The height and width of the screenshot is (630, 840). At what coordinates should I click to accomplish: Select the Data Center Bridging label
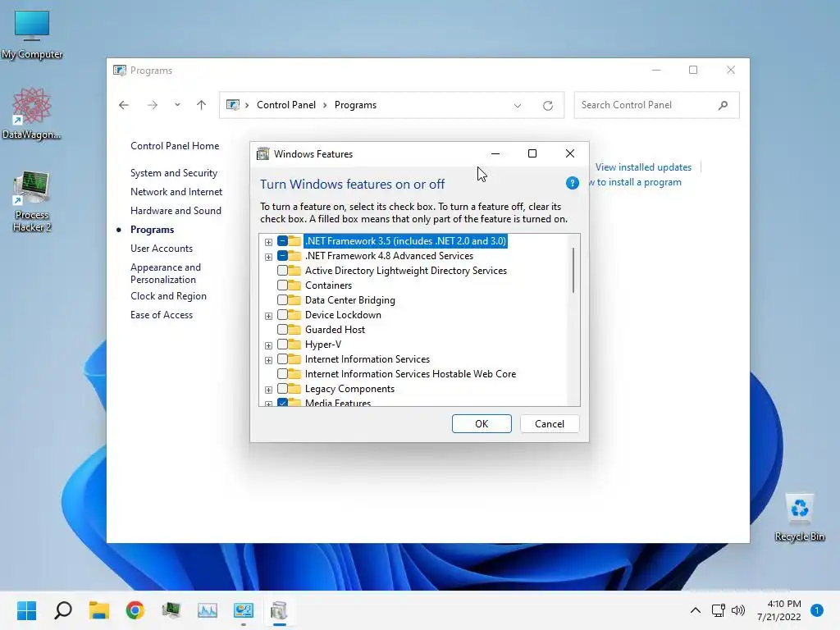[349, 300]
